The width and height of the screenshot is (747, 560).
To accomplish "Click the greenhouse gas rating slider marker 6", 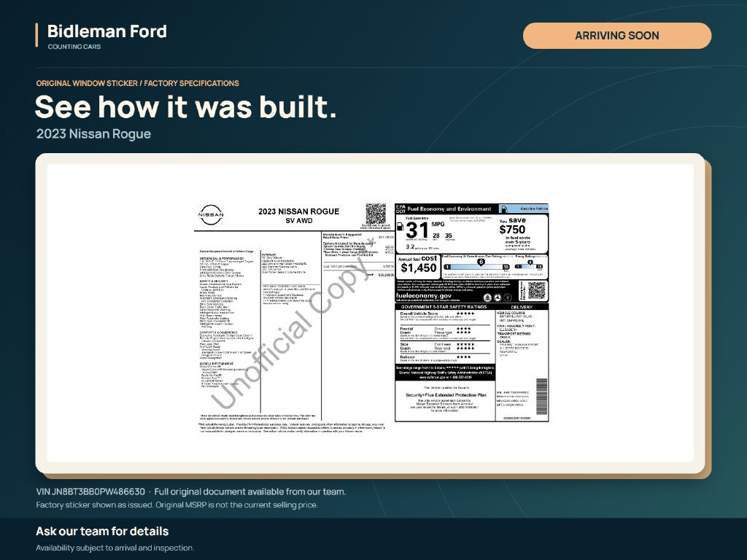I will pos(481,262).
